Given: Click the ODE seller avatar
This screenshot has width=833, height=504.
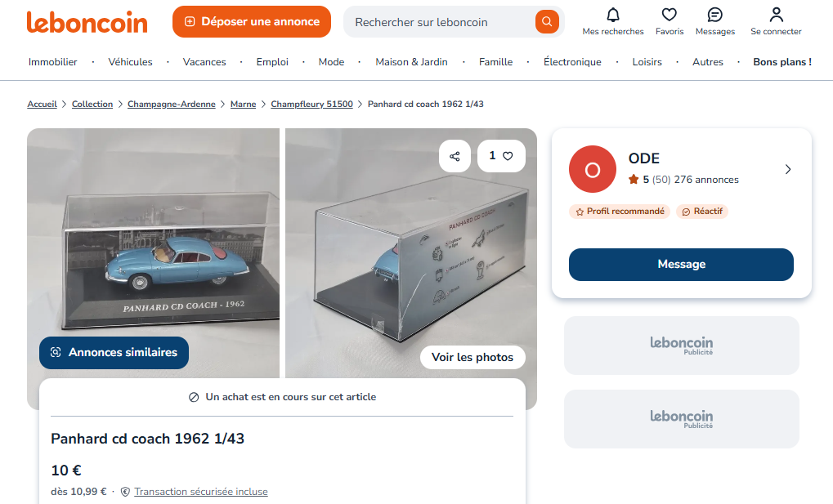Looking at the screenshot, I should pos(593,169).
